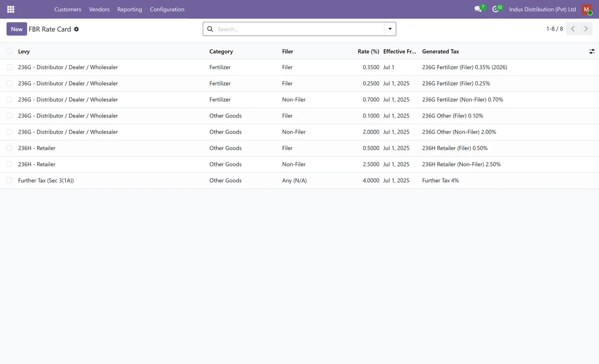
Task: Go to previous page arrow
Action: [573, 29]
